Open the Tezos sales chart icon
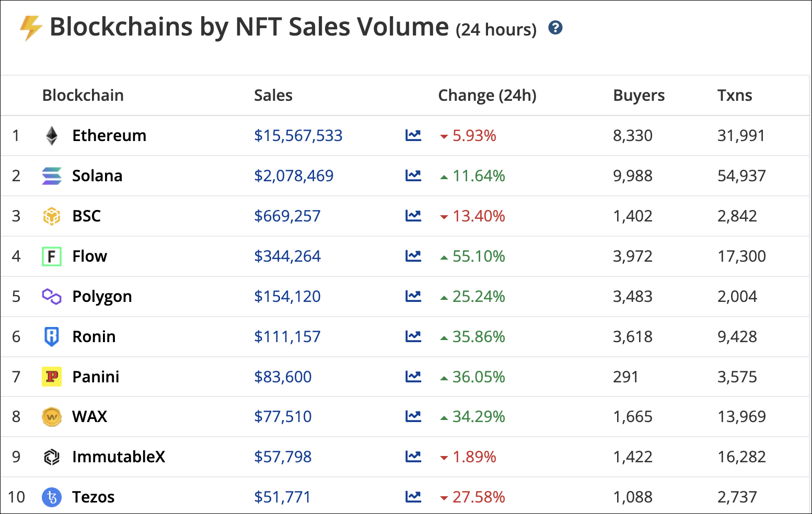Image resolution: width=812 pixels, height=514 pixels. point(413,497)
